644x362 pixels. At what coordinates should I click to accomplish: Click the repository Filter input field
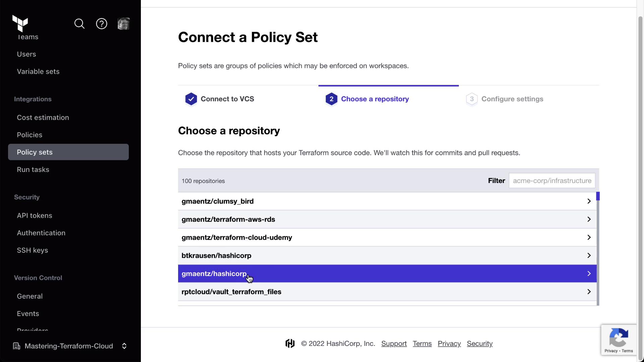(x=552, y=181)
